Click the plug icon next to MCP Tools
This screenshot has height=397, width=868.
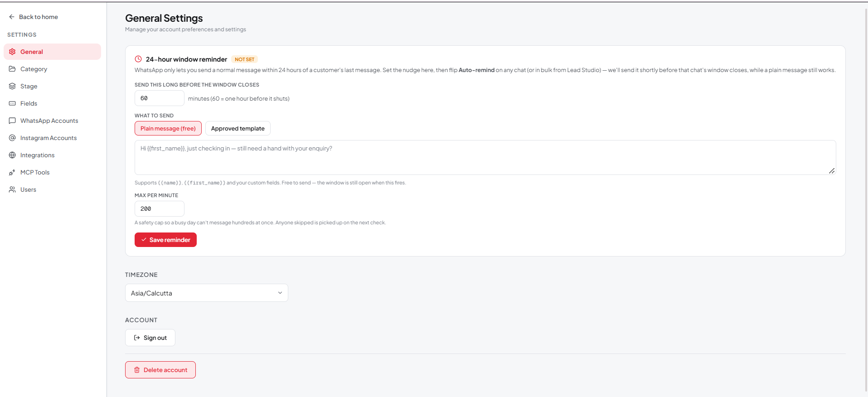(x=12, y=172)
